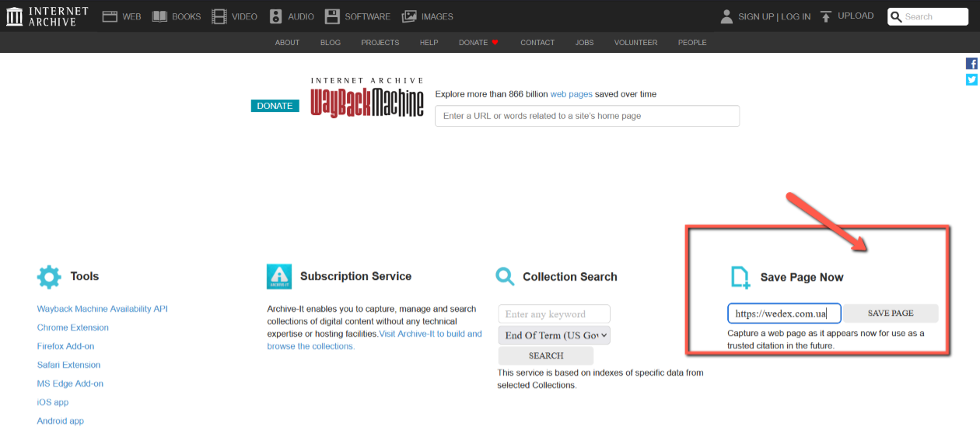Focus the top-right Search box
980x441 pixels.
click(928, 16)
